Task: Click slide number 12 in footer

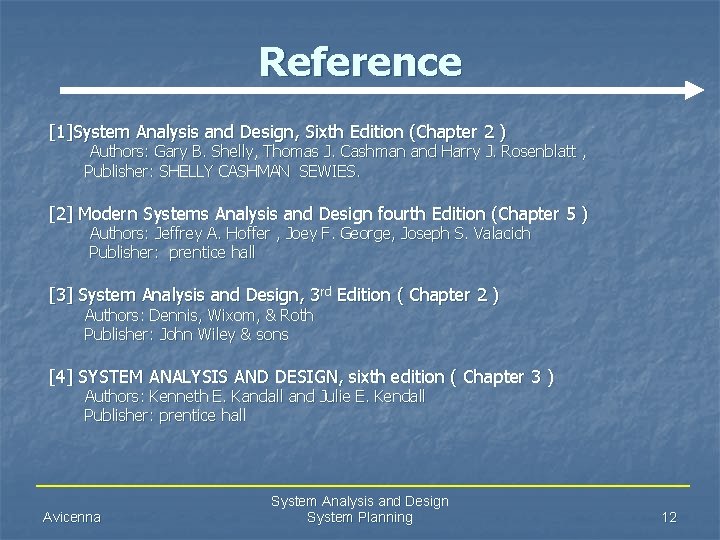Action: tap(669, 518)
